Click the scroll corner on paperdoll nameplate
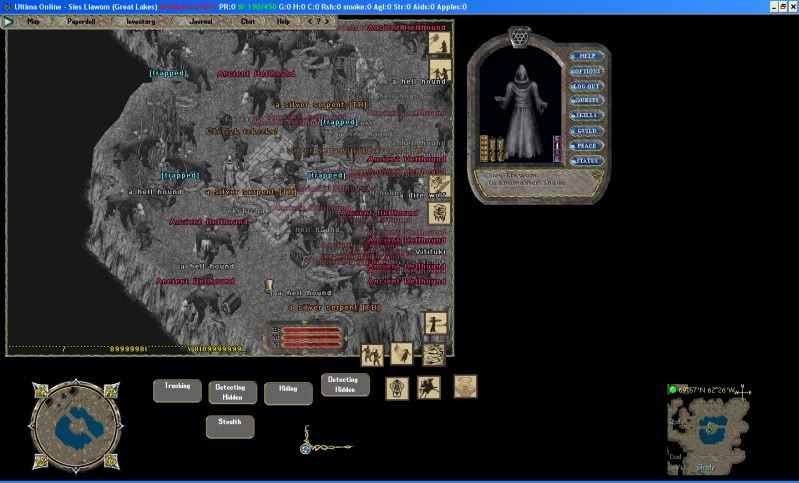 point(596,176)
